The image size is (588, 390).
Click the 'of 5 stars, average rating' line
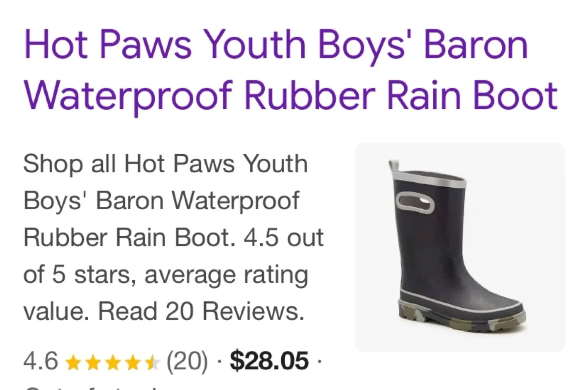165,275
